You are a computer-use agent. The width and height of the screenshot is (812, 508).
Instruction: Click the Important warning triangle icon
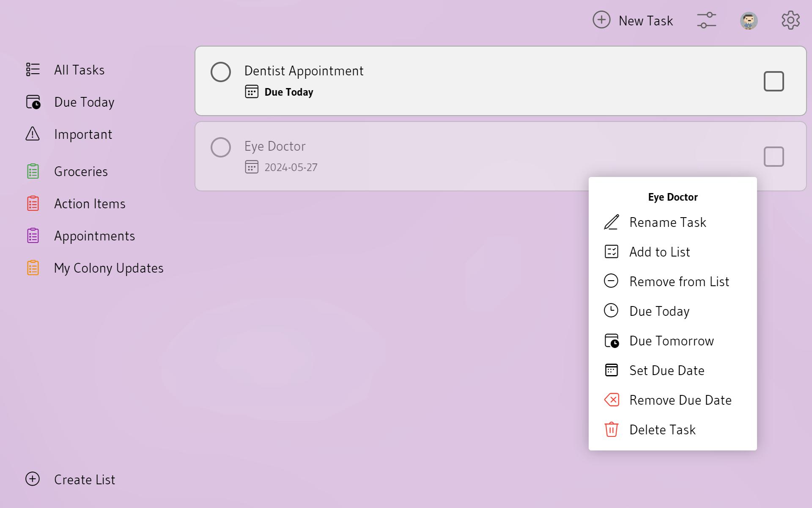[33, 134]
